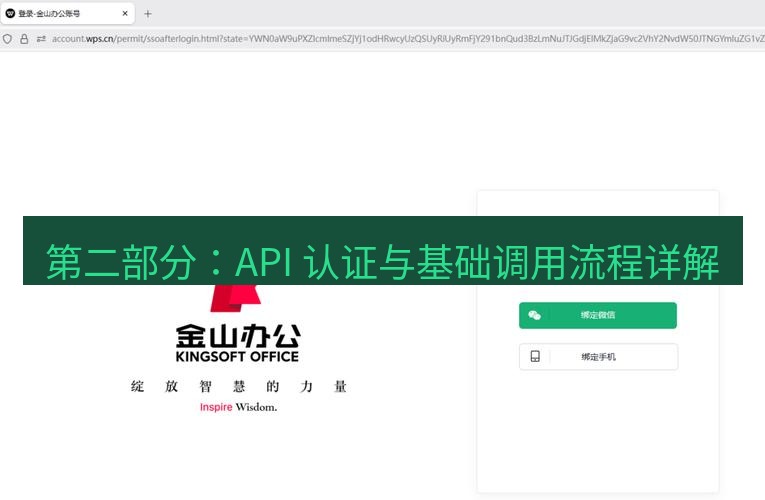Click the permissions icon in address bar
Viewport: 765px width, 500px height.
(x=41, y=39)
